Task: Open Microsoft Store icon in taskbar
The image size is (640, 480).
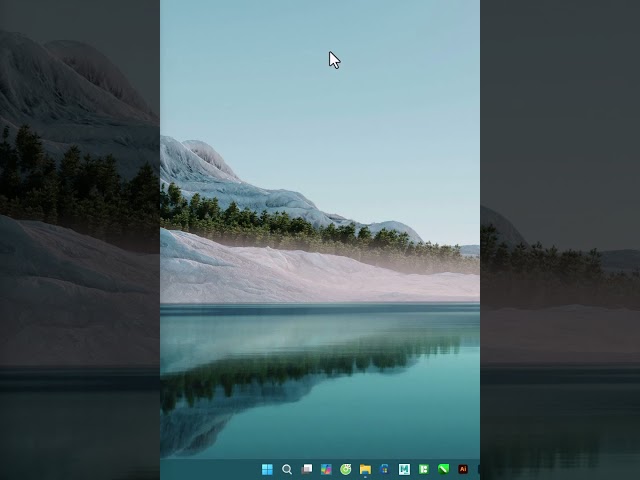Action: pos(384,469)
